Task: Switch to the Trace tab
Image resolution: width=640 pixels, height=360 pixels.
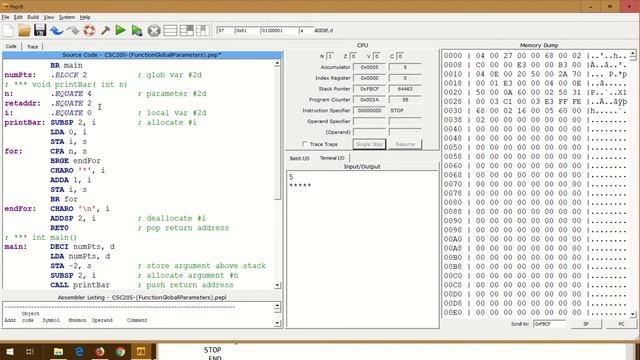Action: click(x=32, y=47)
